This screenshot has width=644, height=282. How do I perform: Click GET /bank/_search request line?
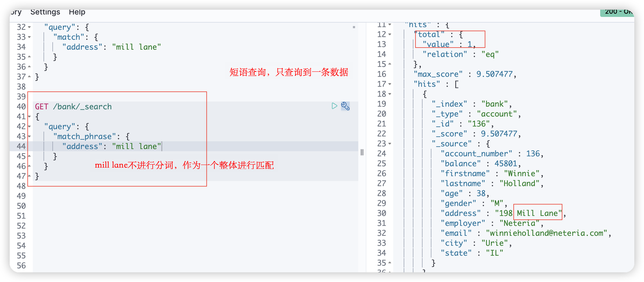click(73, 107)
